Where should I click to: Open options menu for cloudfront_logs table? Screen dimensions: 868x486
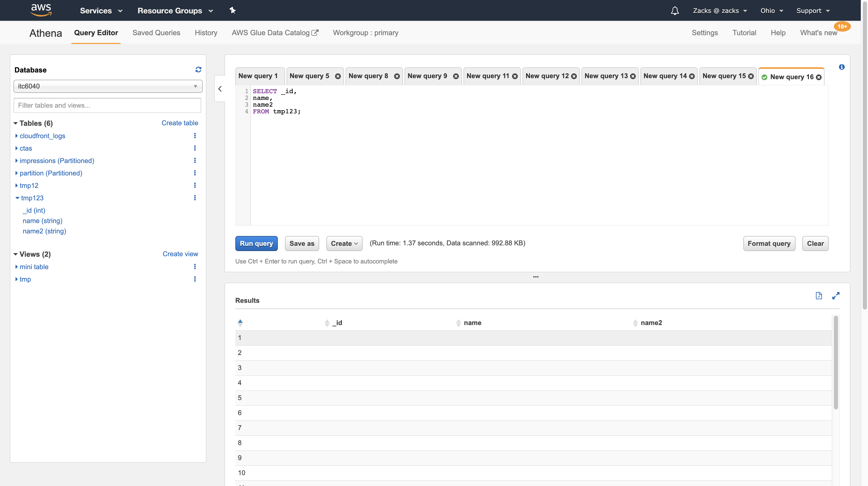[x=195, y=136]
